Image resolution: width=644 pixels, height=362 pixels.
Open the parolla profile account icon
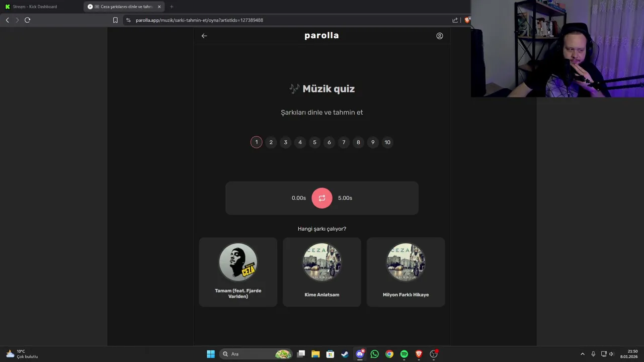(440, 36)
